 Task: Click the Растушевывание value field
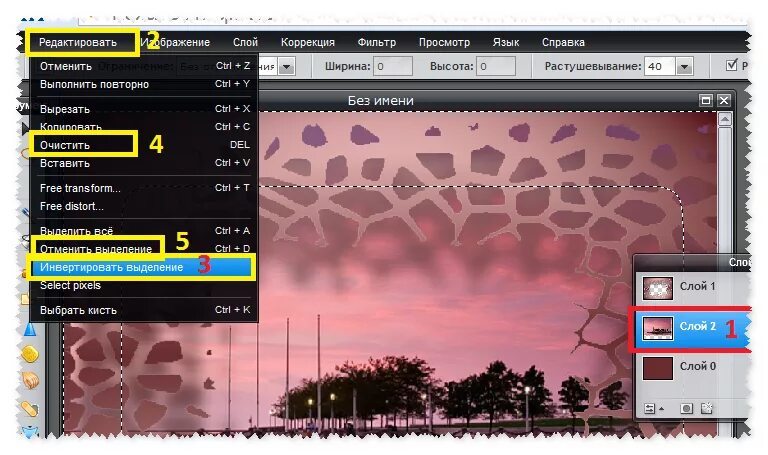coord(661,66)
